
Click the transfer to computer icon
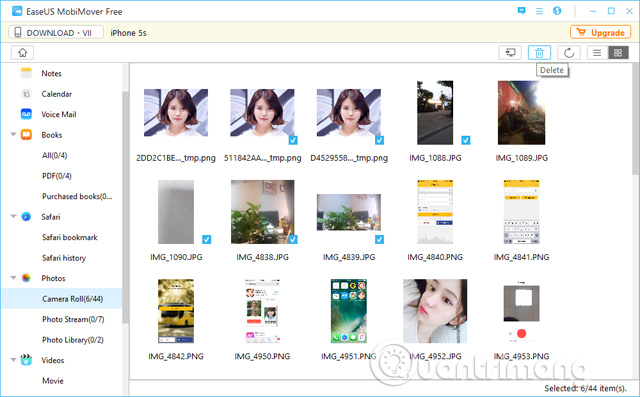[510, 53]
